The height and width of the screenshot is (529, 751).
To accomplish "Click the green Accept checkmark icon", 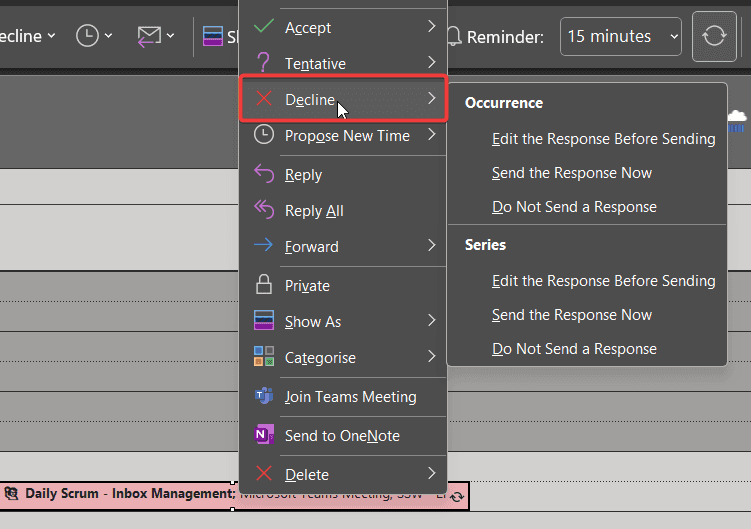I will click(264, 27).
